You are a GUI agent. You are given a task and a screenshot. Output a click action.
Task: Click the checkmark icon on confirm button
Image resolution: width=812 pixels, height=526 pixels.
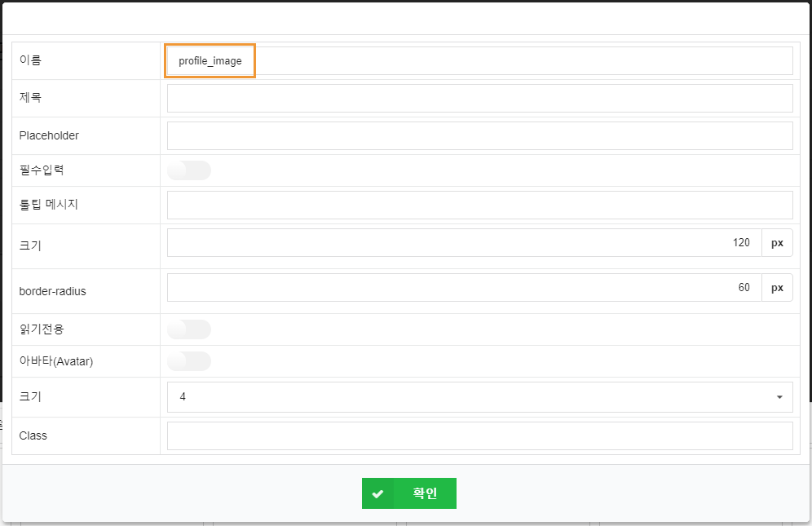click(377, 493)
